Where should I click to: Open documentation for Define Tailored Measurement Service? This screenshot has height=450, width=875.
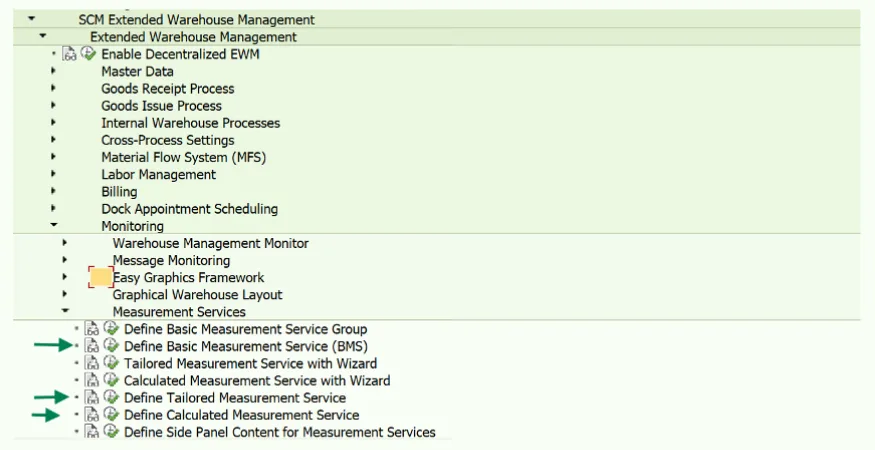pyautogui.click(x=92, y=398)
